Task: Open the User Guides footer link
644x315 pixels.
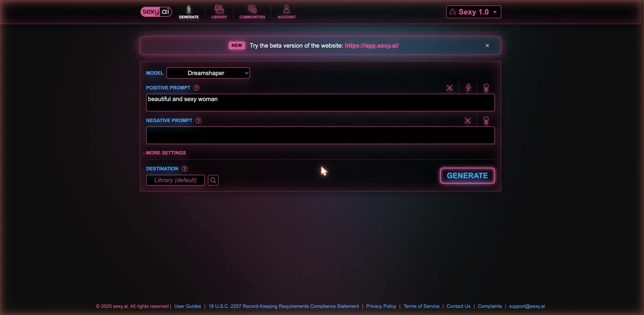Action: 188,306
